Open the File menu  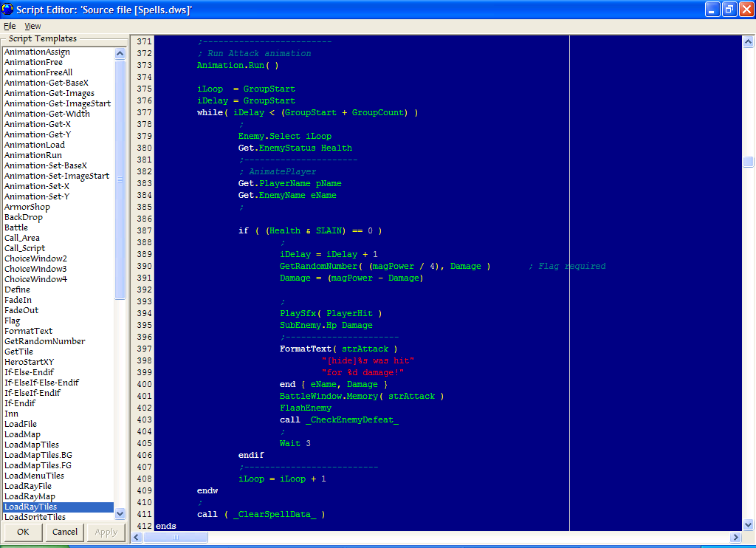(10, 26)
